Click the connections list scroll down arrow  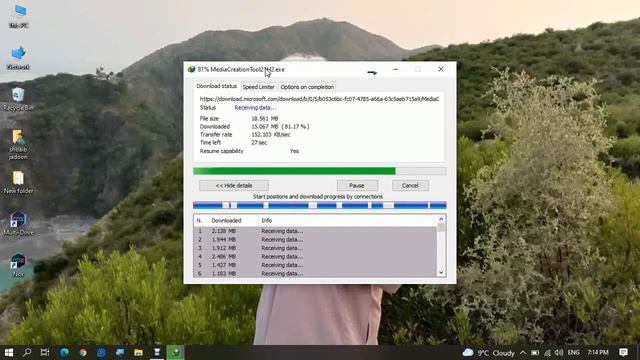click(x=441, y=272)
